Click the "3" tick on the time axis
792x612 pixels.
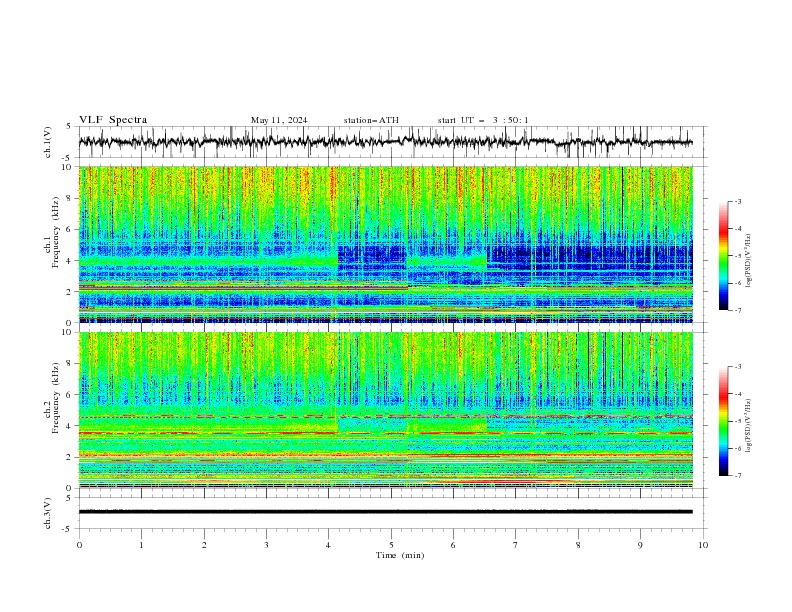pos(266,545)
